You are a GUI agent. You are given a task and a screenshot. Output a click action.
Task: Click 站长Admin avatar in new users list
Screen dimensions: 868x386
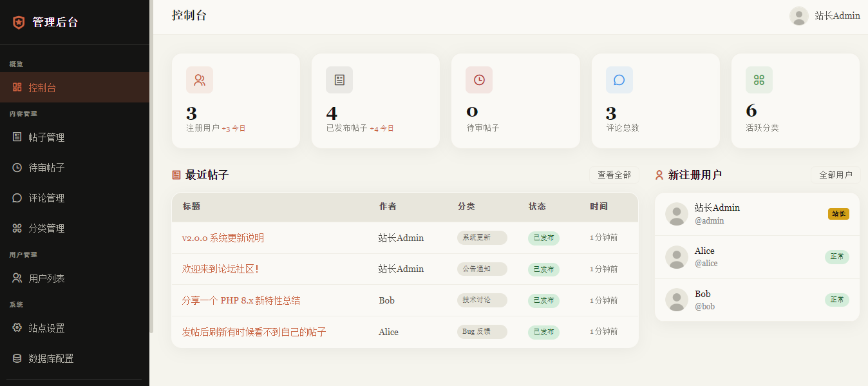click(x=677, y=214)
